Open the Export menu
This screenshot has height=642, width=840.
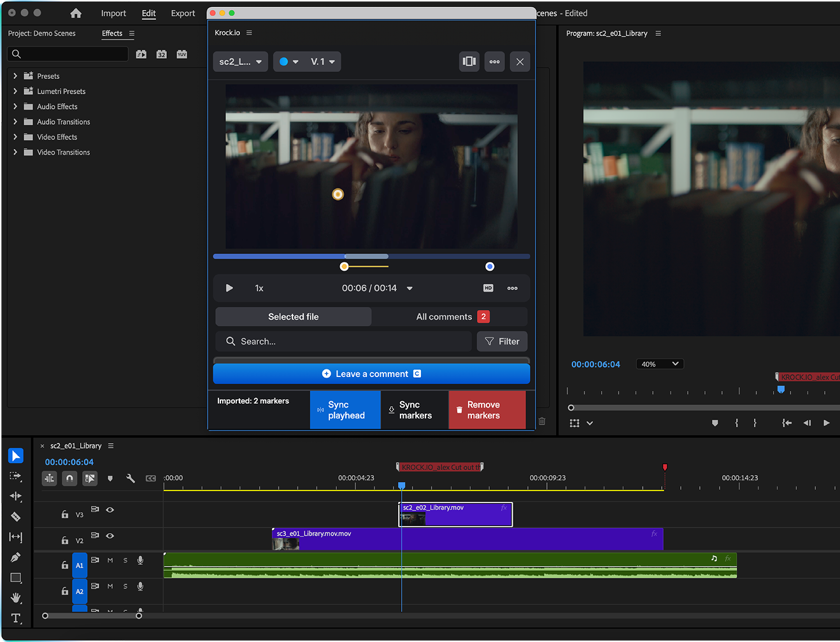tap(183, 13)
